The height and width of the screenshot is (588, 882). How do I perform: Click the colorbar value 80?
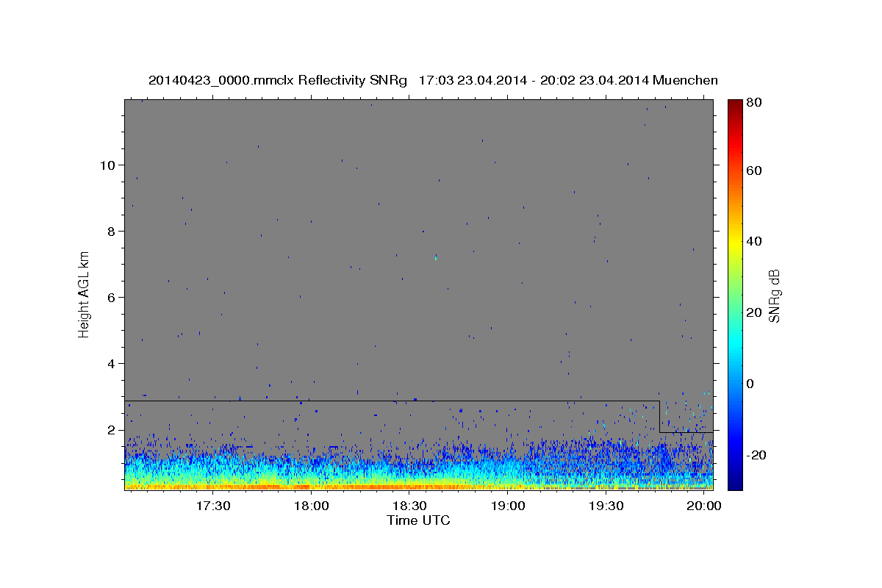755,103
